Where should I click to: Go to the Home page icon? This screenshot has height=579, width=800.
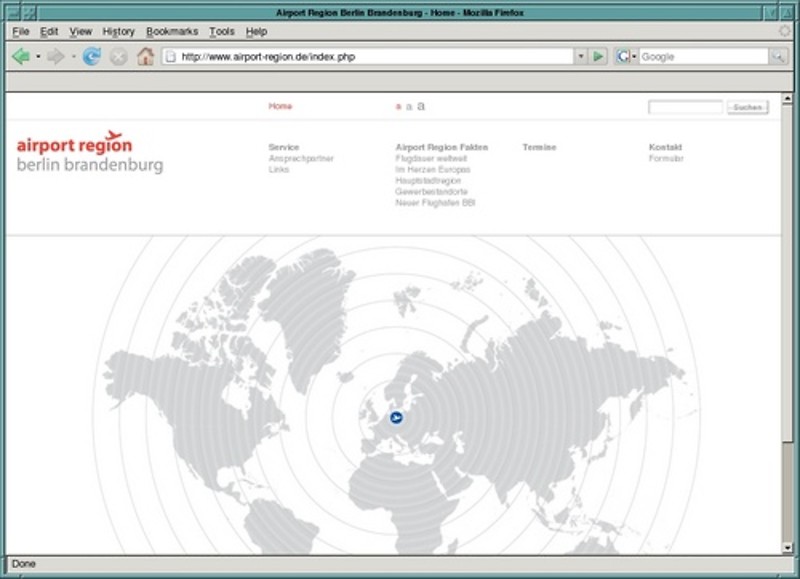[145, 56]
